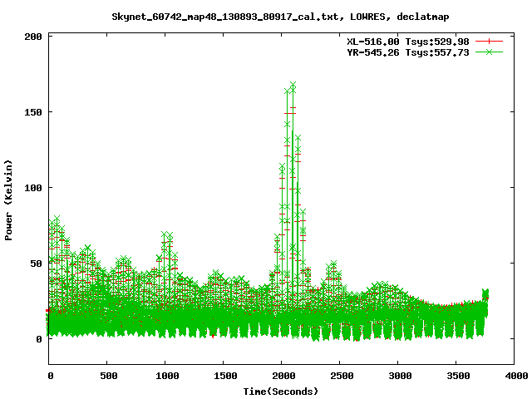
Task: Click the 3500 x-axis tick label
Action: click(458, 376)
